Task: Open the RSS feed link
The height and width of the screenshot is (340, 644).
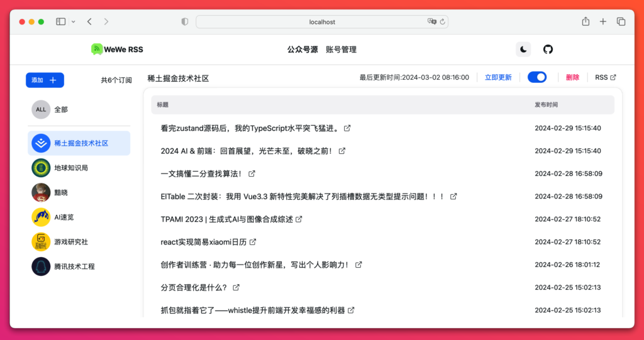Action: pos(606,77)
